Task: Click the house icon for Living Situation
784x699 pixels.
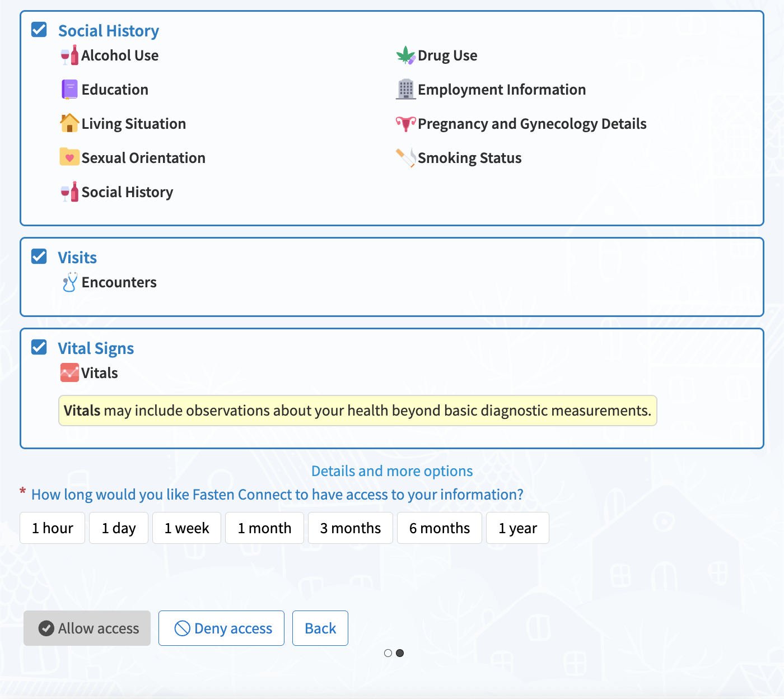Action: pyautogui.click(x=69, y=123)
